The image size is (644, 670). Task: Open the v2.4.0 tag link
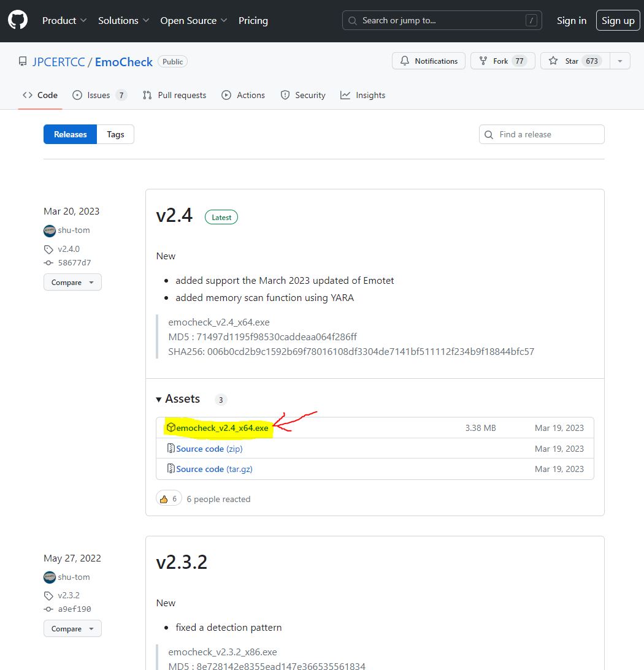69,249
